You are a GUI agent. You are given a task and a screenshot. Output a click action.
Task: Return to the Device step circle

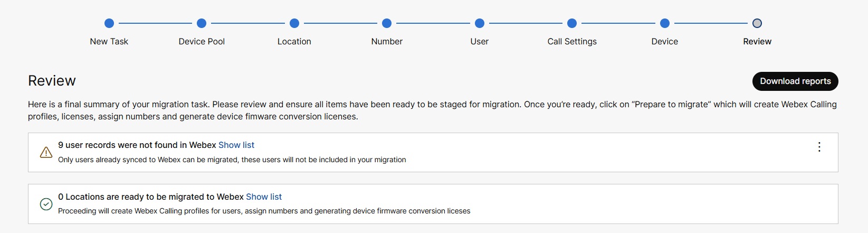665,23
